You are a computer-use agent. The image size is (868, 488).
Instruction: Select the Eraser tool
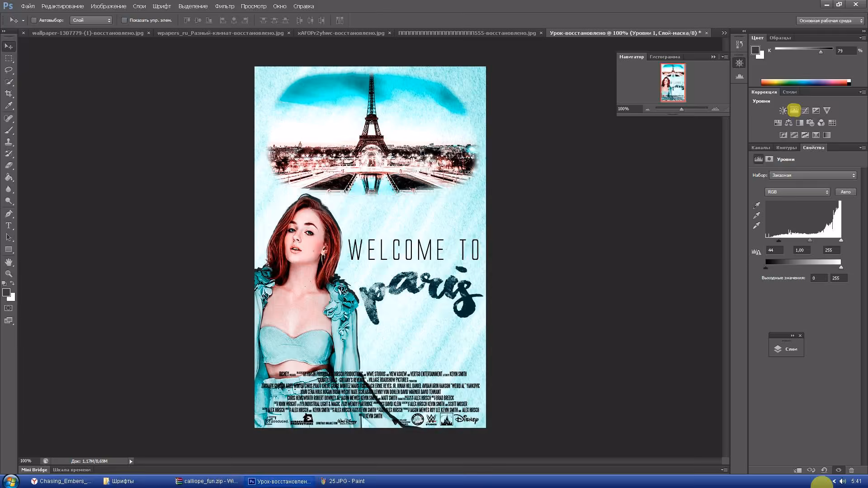click(x=9, y=165)
